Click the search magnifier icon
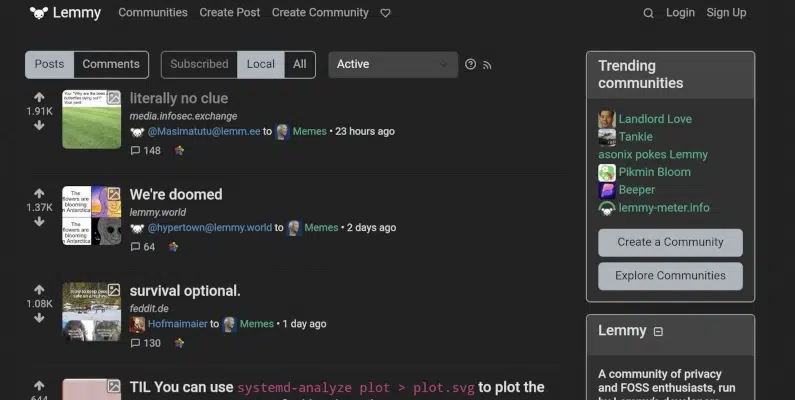This screenshot has width=795, height=400. tap(648, 13)
